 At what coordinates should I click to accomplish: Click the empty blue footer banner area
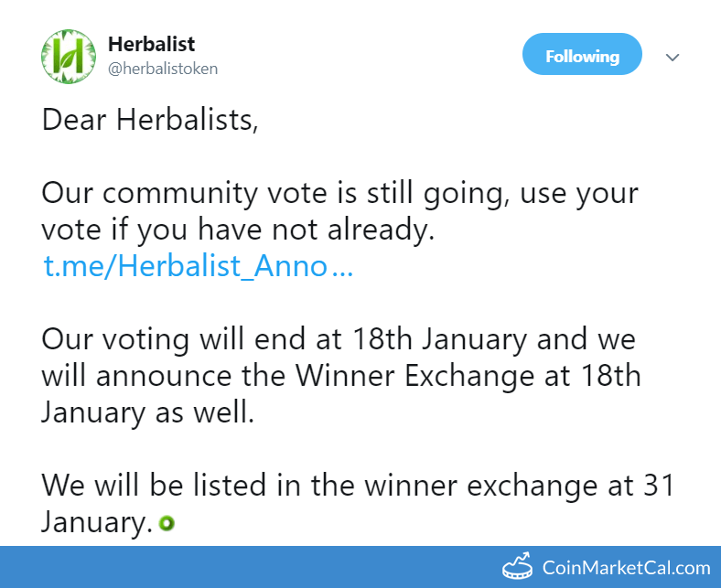click(248, 567)
